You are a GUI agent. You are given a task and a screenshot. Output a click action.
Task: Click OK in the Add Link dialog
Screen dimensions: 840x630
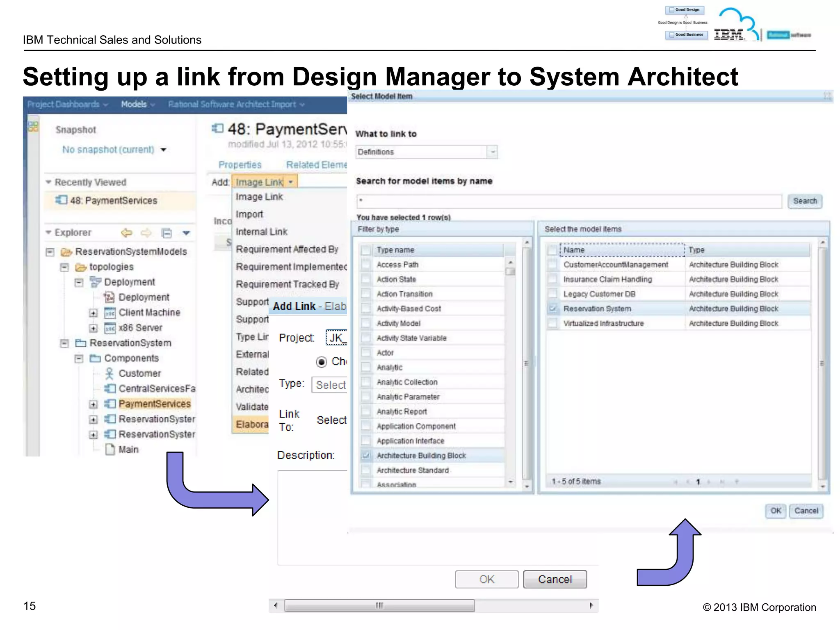[x=487, y=580]
